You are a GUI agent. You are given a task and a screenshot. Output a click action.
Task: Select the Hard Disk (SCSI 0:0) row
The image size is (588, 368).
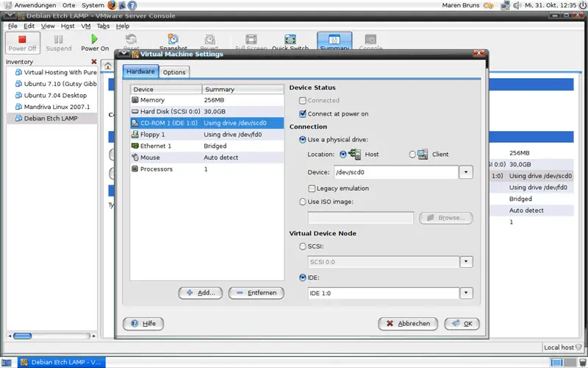click(x=207, y=112)
